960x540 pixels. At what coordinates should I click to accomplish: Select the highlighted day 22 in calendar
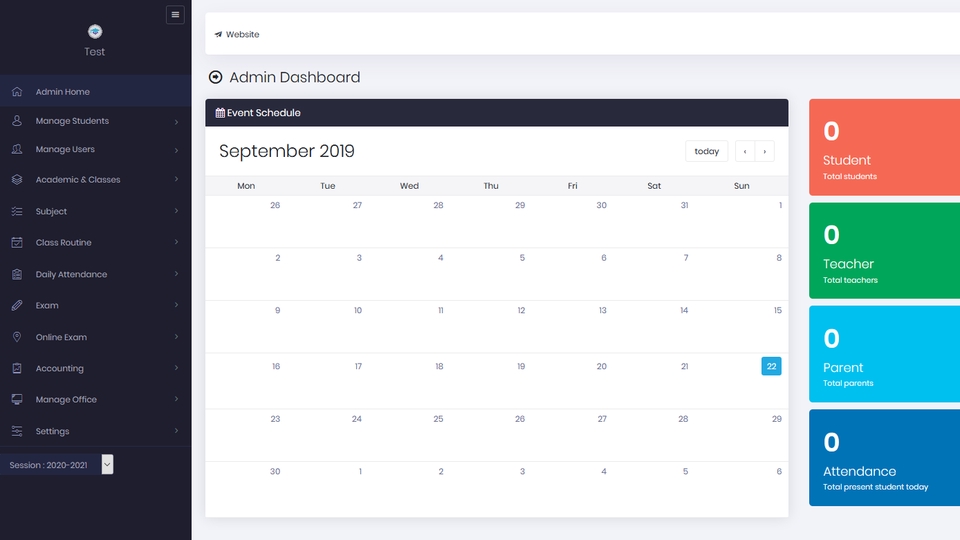click(x=771, y=366)
